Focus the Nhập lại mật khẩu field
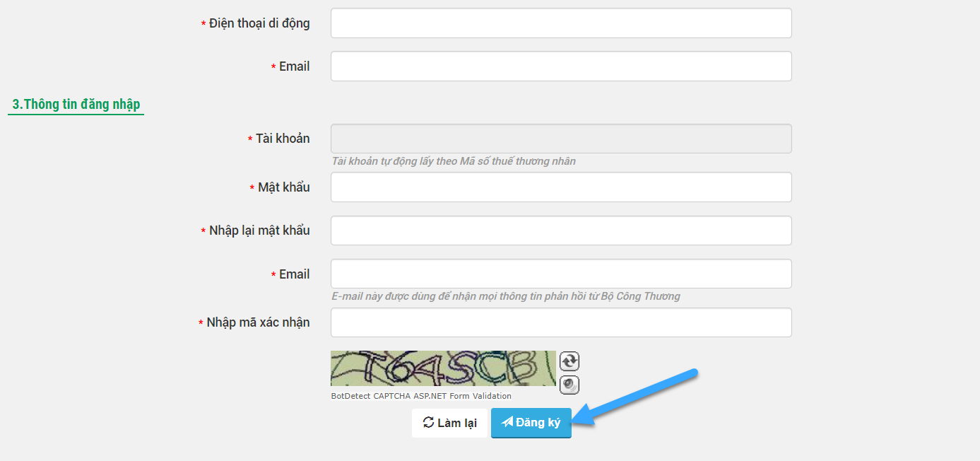 (561, 230)
